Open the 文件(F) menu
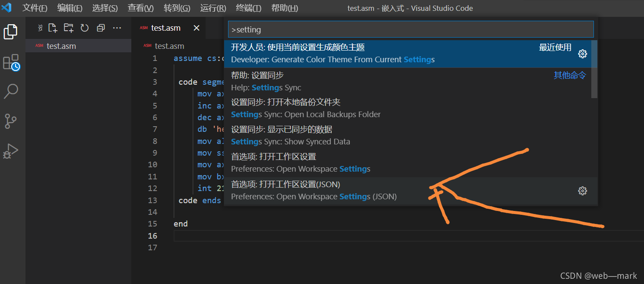Screen dimensions: 644x284 (35, 8)
